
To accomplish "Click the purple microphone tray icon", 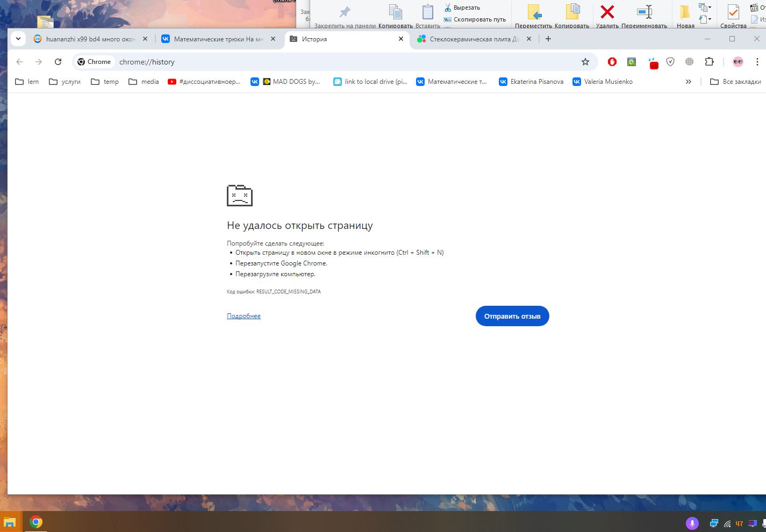I will click(692, 523).
